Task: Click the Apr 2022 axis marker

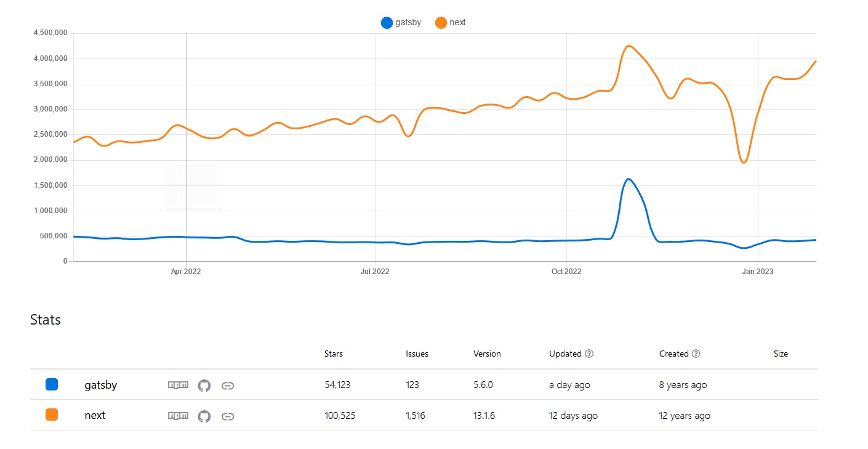Action: tap(186, 271)
